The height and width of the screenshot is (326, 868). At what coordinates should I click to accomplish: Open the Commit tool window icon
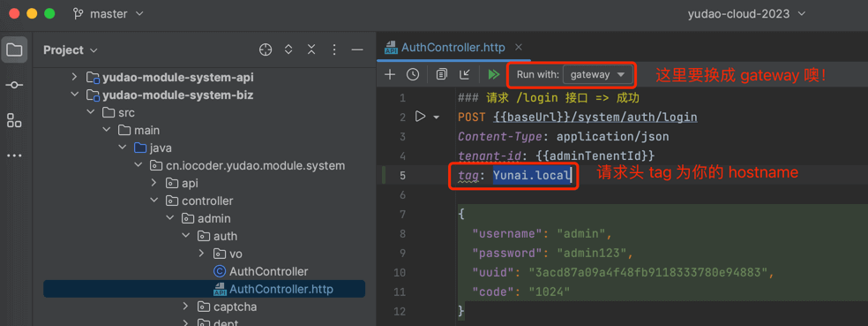coord(14,85)
